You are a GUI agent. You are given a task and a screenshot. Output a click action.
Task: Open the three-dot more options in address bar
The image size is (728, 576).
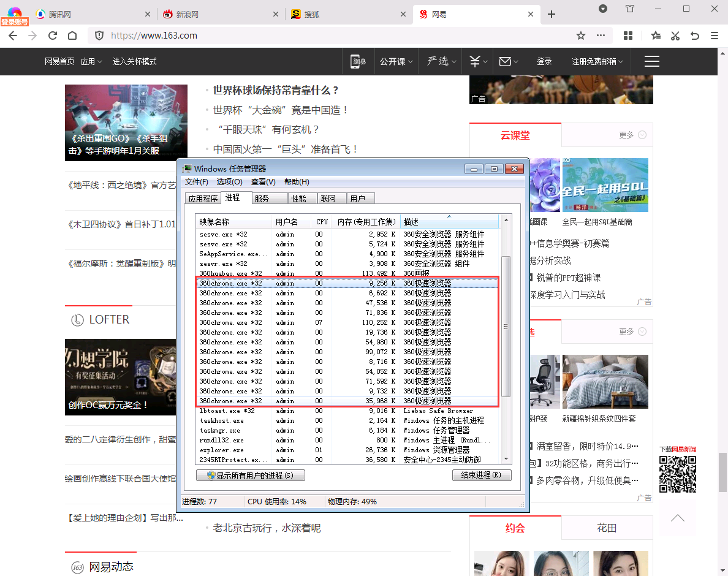(x=601, y=36)
